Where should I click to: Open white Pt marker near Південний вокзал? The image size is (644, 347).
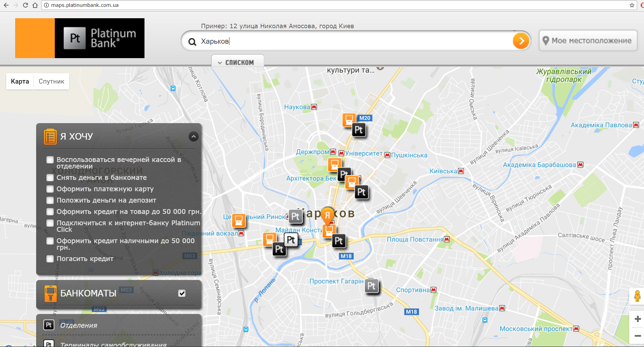(291, 240)
